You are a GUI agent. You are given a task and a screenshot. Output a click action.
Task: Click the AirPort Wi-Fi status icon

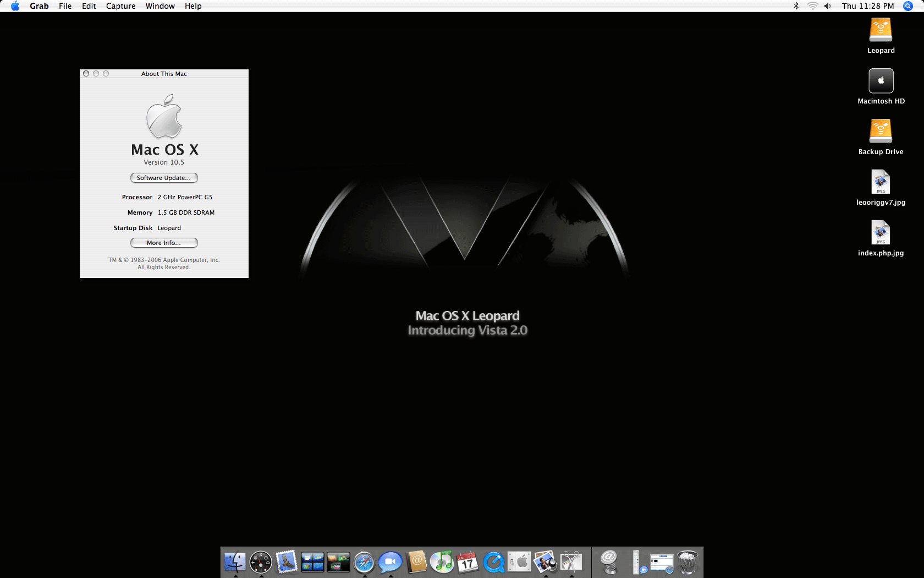click(x=812, y=6)
